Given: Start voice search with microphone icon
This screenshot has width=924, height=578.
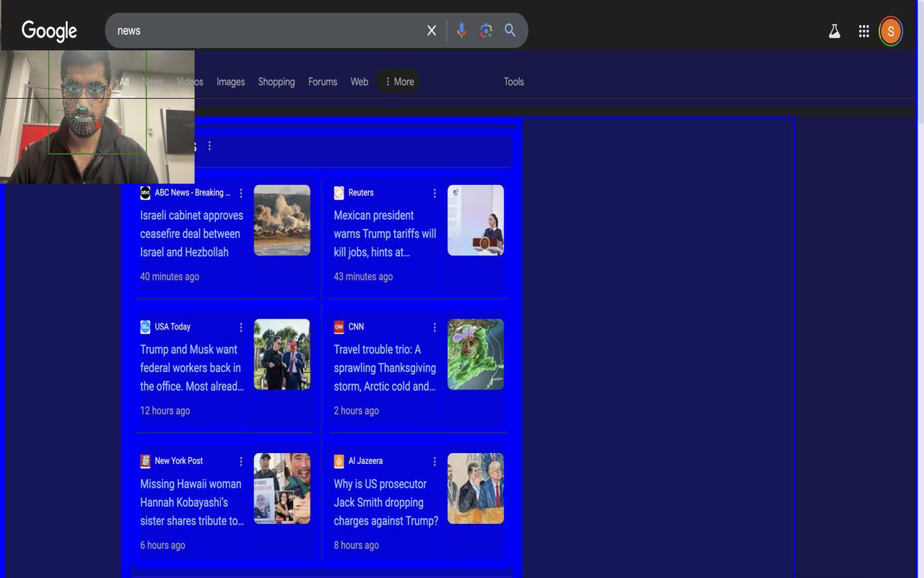Looking at the screenshot, I should coord(461,30).
